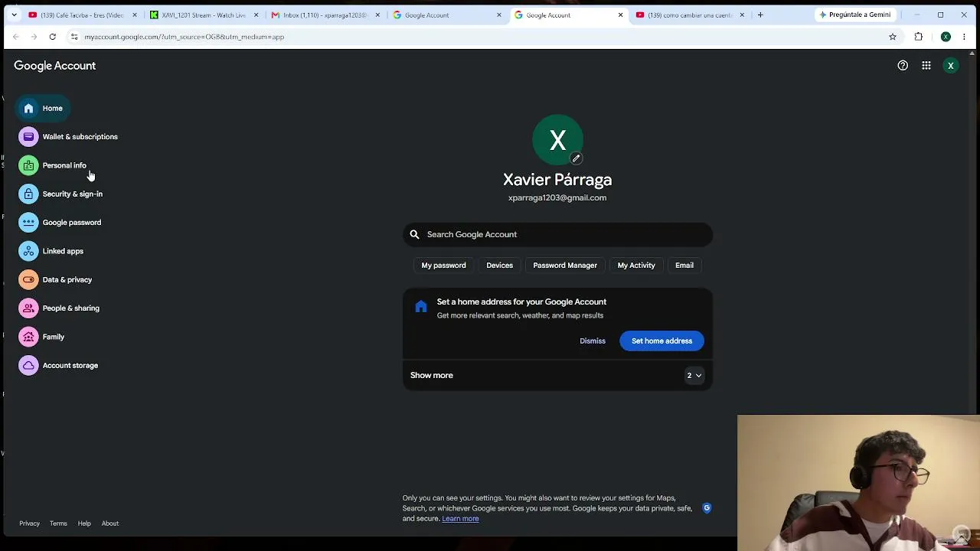The height and width of the screenshot is (551, 980).
Task: Close the Café Tacvba YouTube tab
Action: 135,15
